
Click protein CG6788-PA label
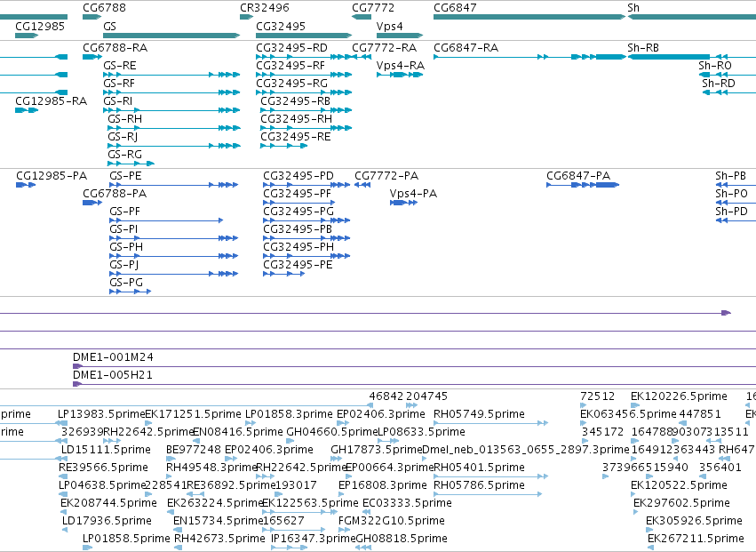115,194
